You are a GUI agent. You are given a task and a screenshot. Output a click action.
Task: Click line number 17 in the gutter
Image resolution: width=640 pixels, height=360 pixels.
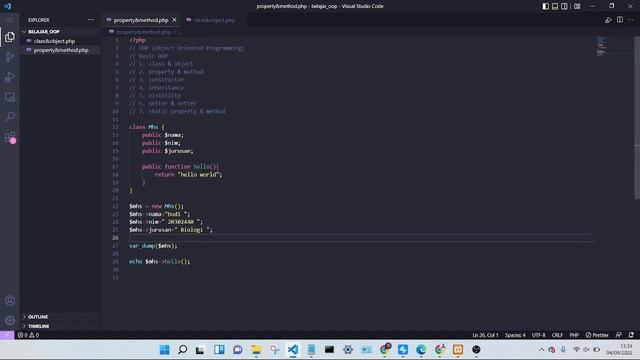click(115, 167)
